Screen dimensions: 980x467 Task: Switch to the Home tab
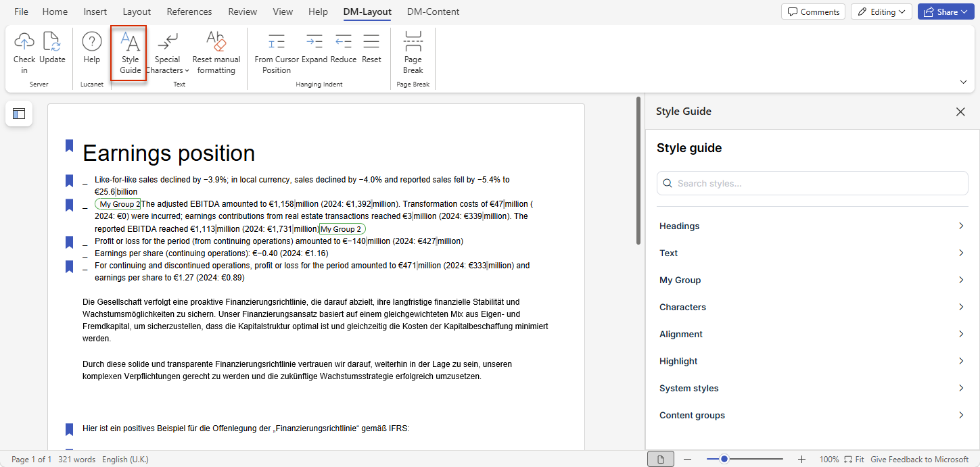55,11
